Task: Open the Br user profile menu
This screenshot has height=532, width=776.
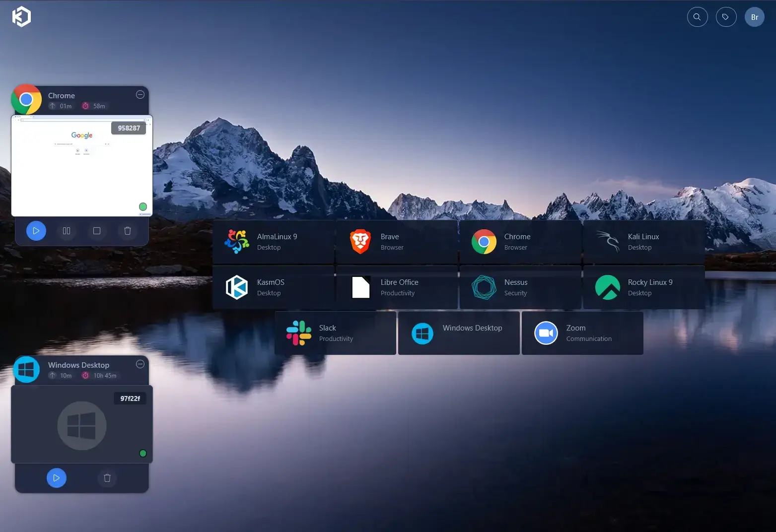Action: pos(754,17)
